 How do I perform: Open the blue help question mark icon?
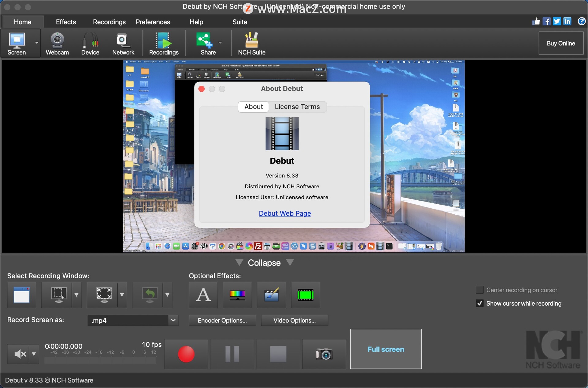pos(582,21)
